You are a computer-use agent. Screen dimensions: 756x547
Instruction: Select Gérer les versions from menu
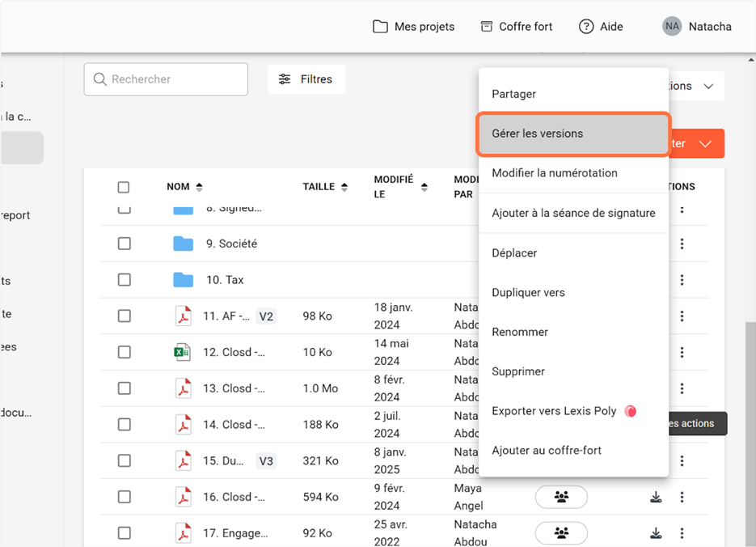point(573,134)
